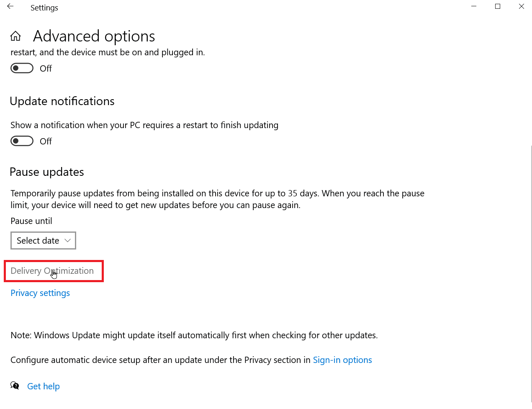Enable the restart notification toggle
This screenshot has width=532, height=409.
click(x=22, y=141)
